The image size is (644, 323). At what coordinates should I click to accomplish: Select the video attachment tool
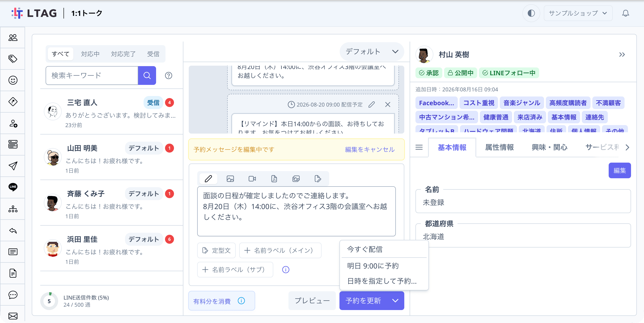point(252,179)
